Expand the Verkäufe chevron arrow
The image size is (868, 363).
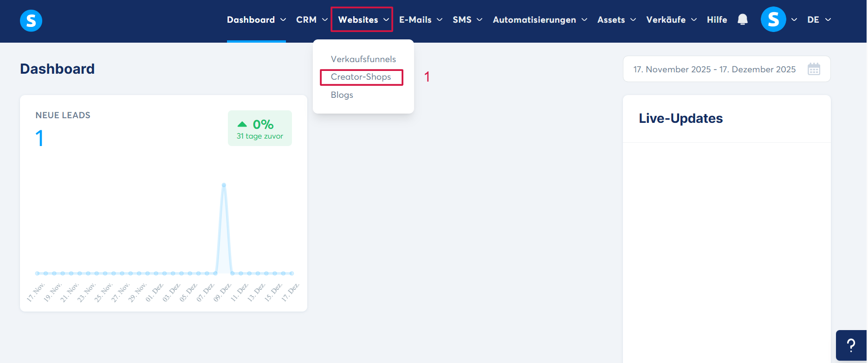pyautogui.click(x=694, y=19)
